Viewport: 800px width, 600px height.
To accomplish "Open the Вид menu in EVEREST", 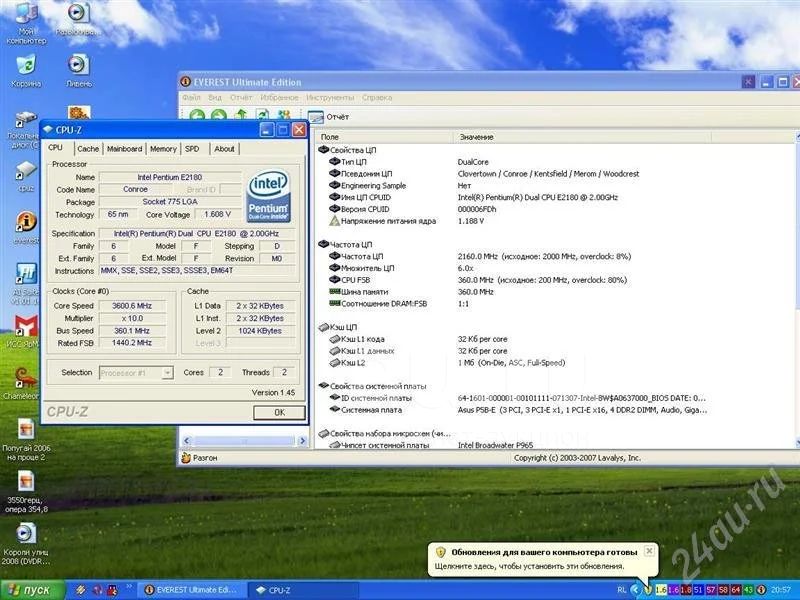I will pyautogui.click(x=215, y=97).
